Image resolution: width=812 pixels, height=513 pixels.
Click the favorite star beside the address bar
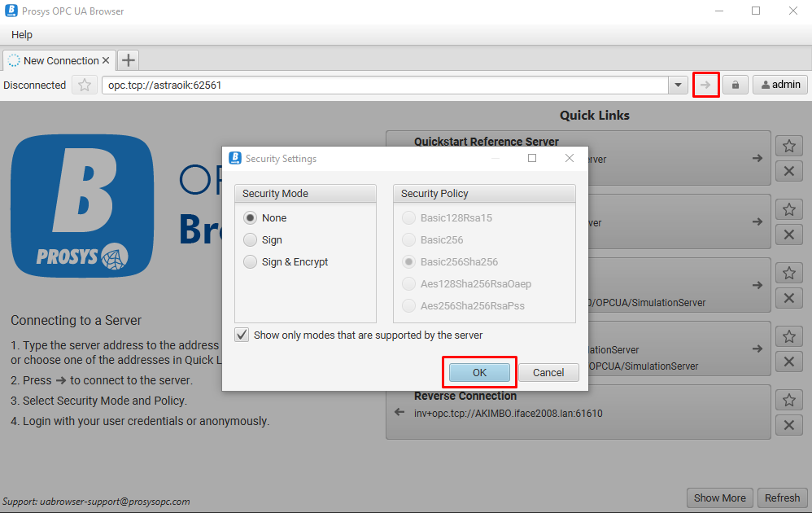pyautogui.click(x=84, y=85)
